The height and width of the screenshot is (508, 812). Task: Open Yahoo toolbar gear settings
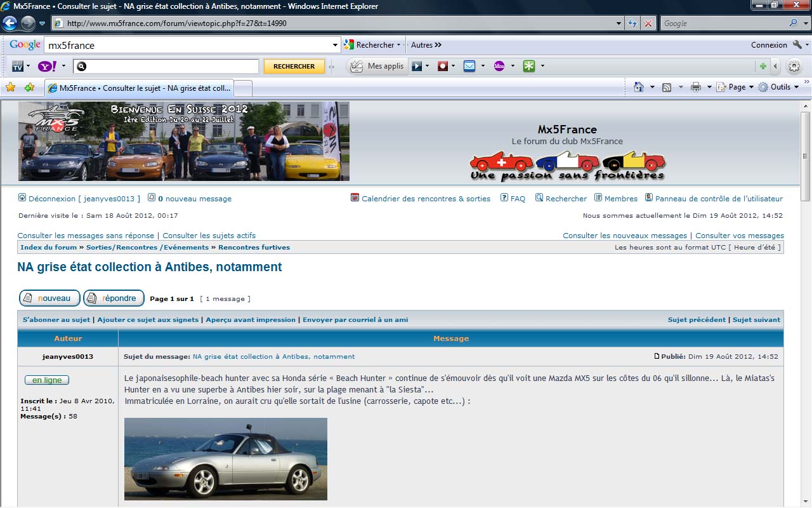coord(794,66)
